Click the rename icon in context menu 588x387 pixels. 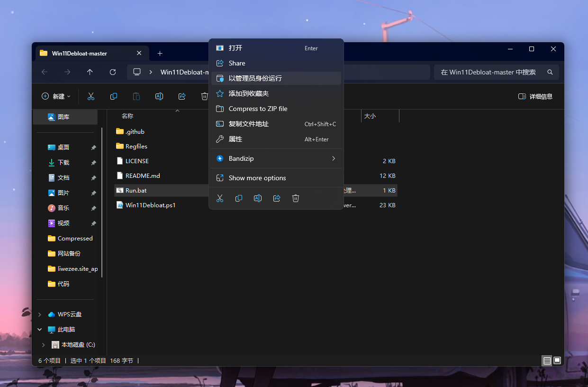pyautogui.click(x=258, y=198)
